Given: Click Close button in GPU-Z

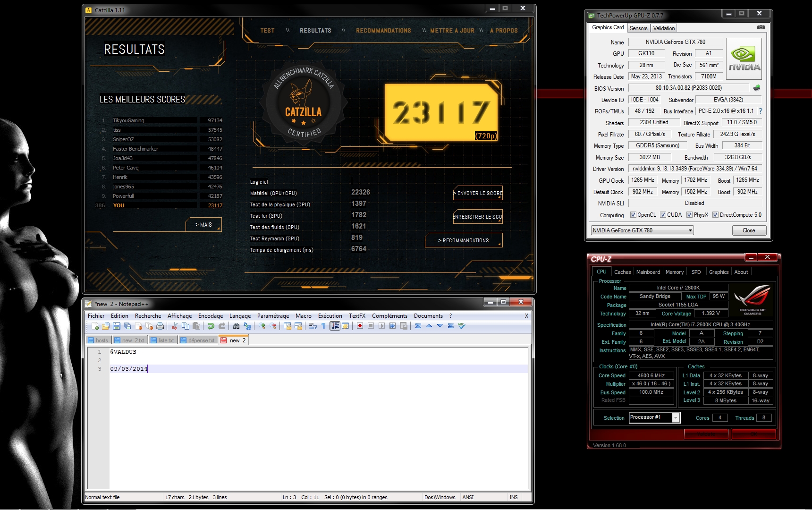Looking at the screenshot, I should click(x=749, y=230).
